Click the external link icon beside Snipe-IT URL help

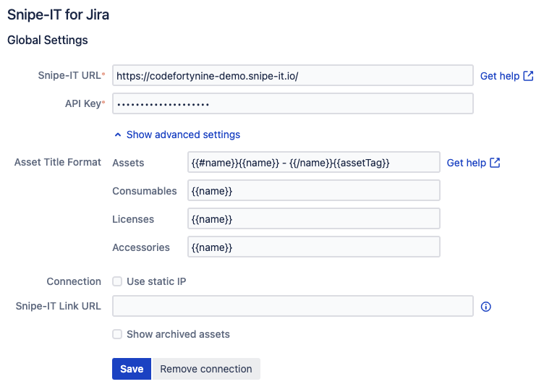(528, 76)
